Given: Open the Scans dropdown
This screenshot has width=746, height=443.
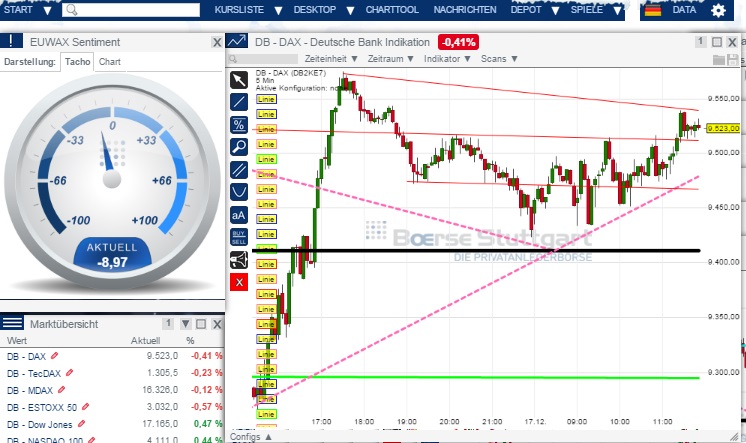Looking at the screenshot, I should pos(499,59).
